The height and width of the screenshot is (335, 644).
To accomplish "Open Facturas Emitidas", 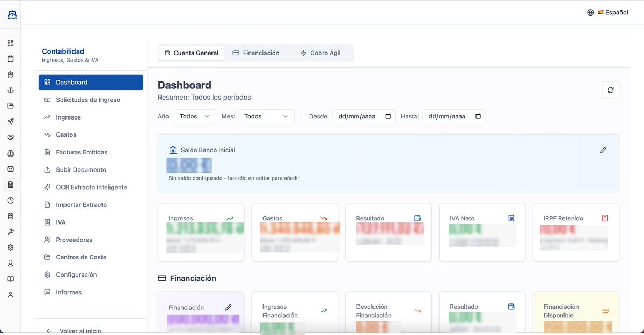I will (91, 152).
